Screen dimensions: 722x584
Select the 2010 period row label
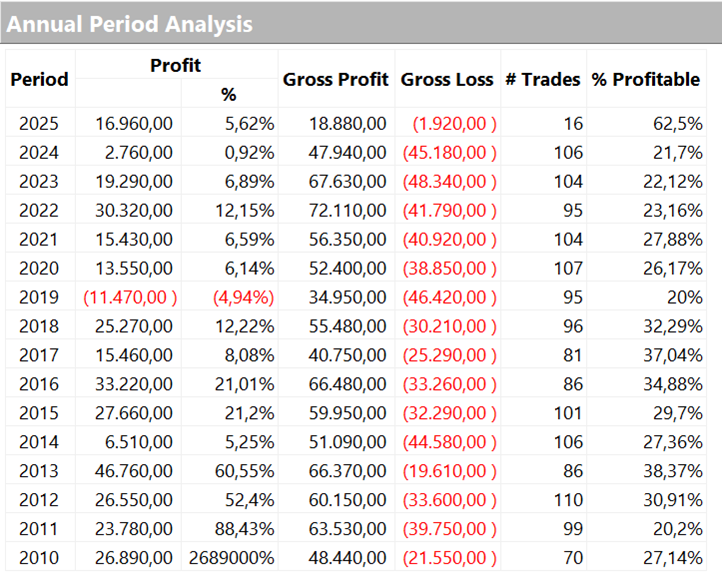[39, 558]
